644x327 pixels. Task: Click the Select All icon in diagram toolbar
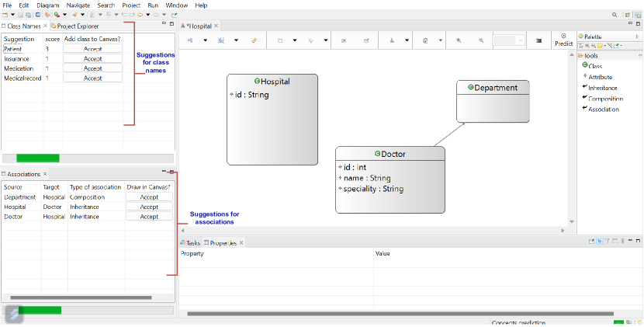pyautogui.click(x=221, y=40)
